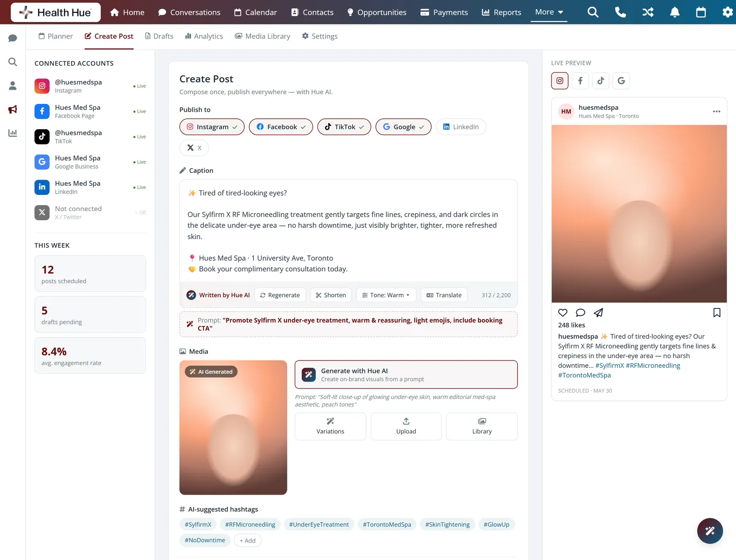Click the comment bubble icon in preview

point(581,313)
